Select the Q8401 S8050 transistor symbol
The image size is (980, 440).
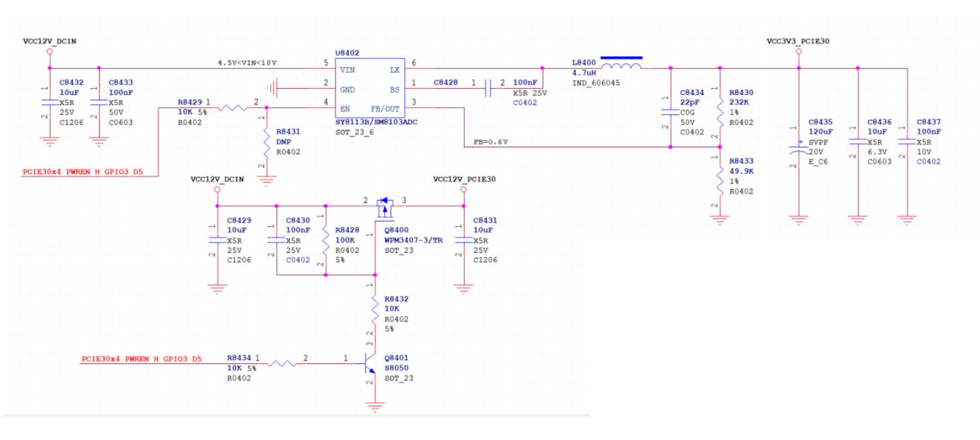(370, 365)
